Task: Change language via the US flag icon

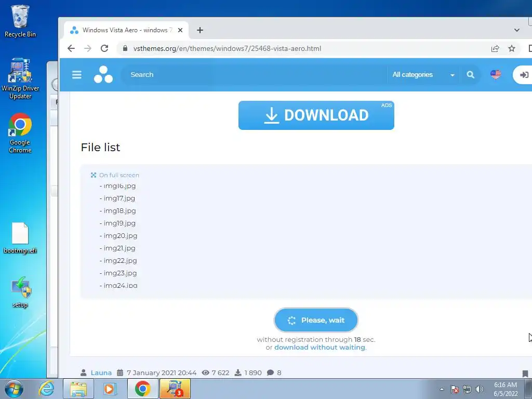Action: (x=496, y=75)
